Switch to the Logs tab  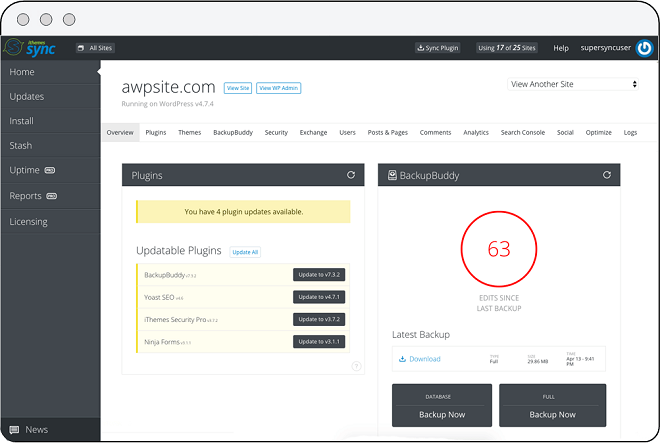click(x=630, y=133)
